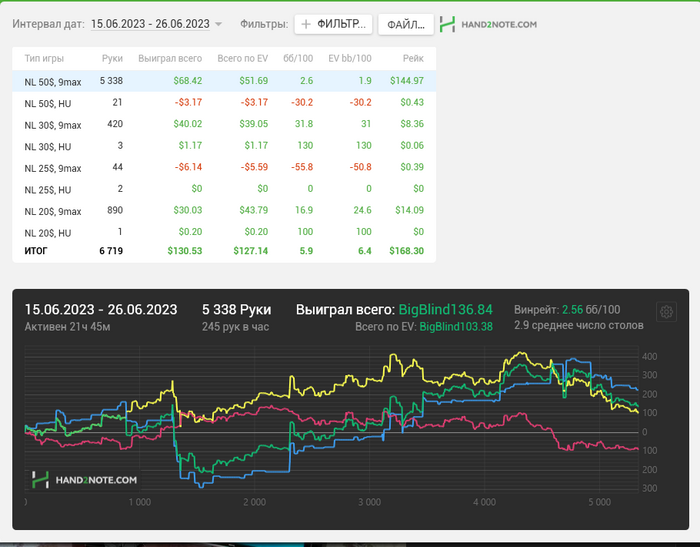
Task: Select date range 15.06.2023 - 26.06.2023
Action: 150,24
